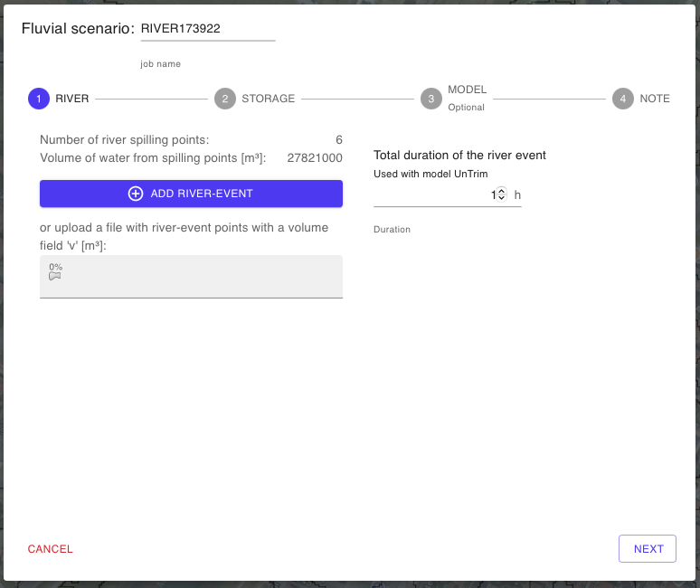Click the 'Number of river spilling points' label
700x588 pixels.
pos(124,139)
